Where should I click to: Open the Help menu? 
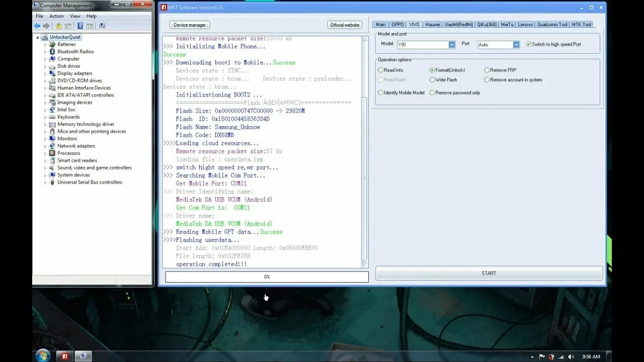tap(91, 16)
